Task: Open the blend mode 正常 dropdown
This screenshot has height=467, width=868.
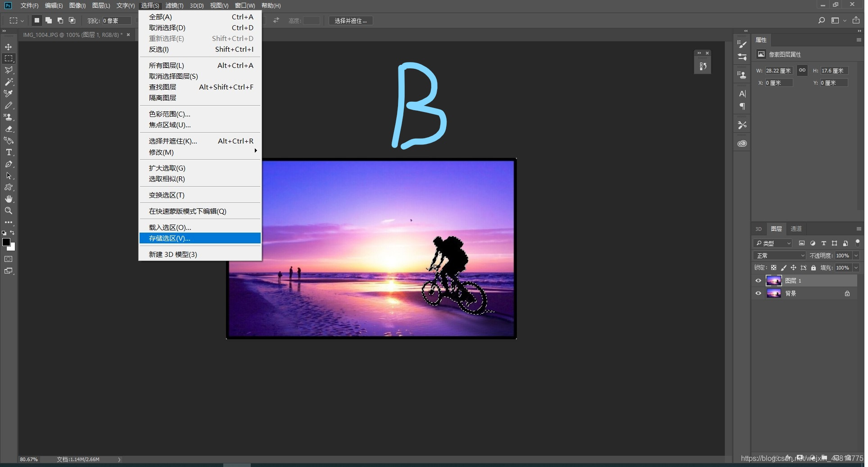Action: coord(780,256)
